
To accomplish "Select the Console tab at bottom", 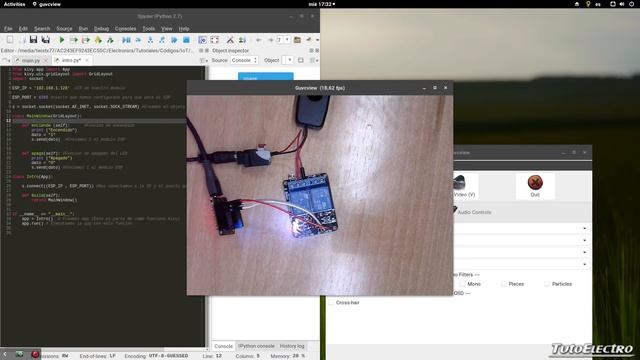I will 223,346.
